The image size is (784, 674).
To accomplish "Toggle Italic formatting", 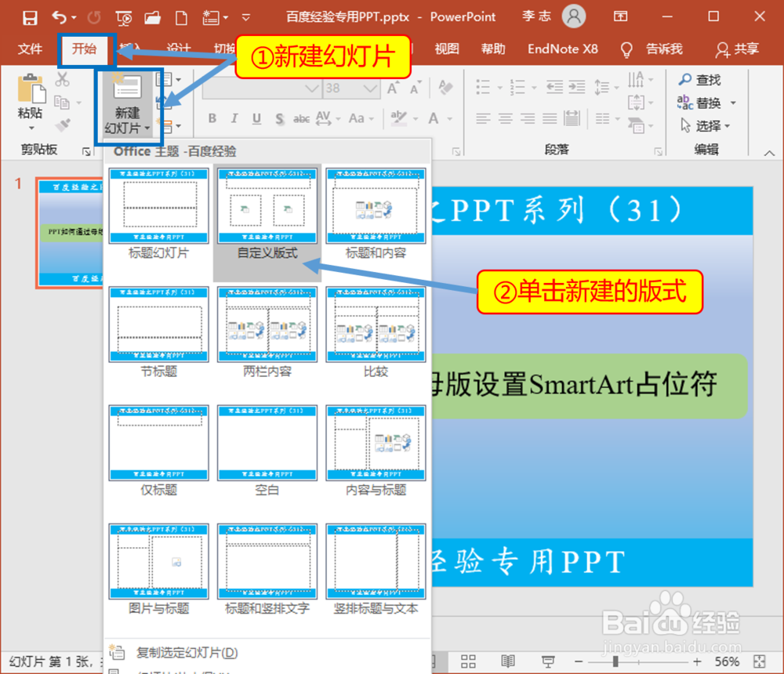I will pos(234,118).
